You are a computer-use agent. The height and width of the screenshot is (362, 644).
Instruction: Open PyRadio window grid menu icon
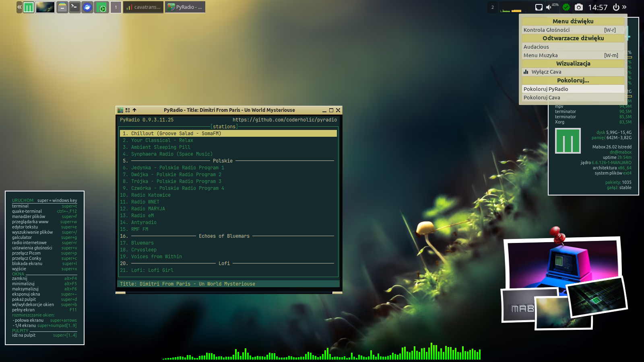128,110
